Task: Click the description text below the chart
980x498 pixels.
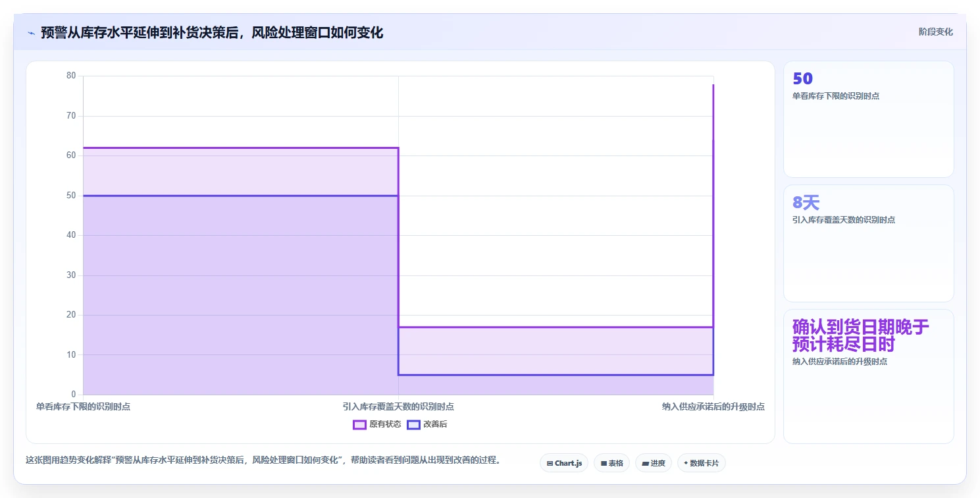Action: (263, 460)
